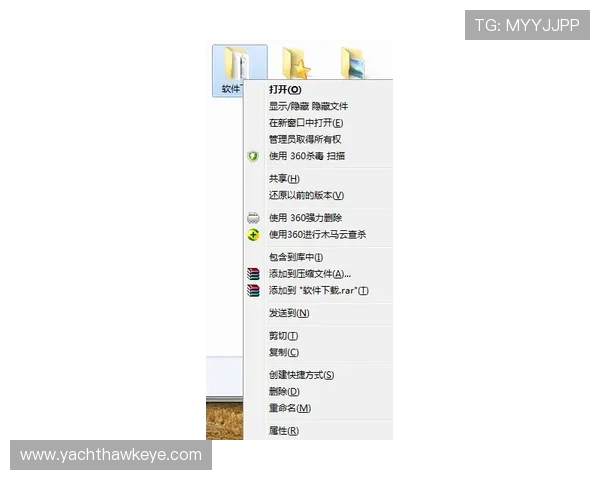Choose 显示/隐藏 隐藏文件 menu entry
600x480 pixels.
(308, 106)
